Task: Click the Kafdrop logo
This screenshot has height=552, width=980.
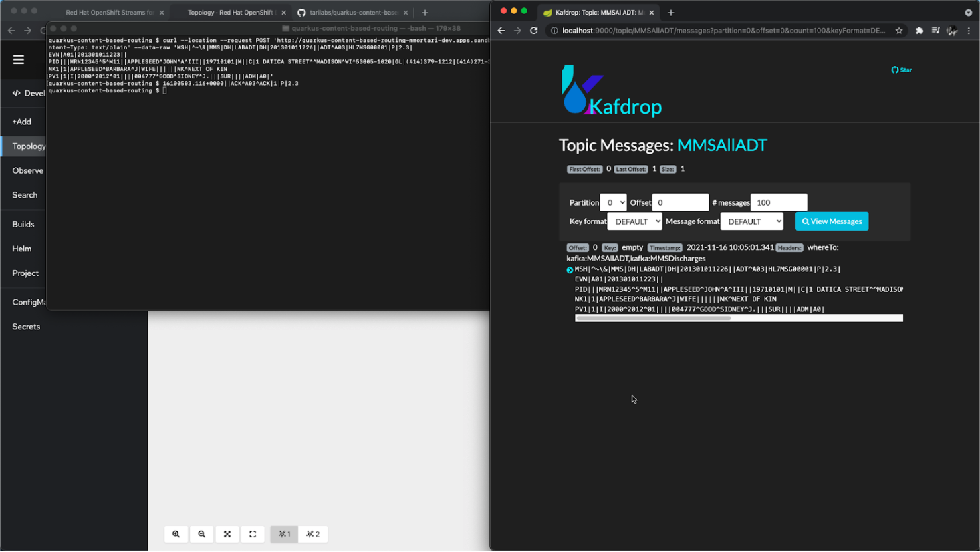Action: (612, 90)
